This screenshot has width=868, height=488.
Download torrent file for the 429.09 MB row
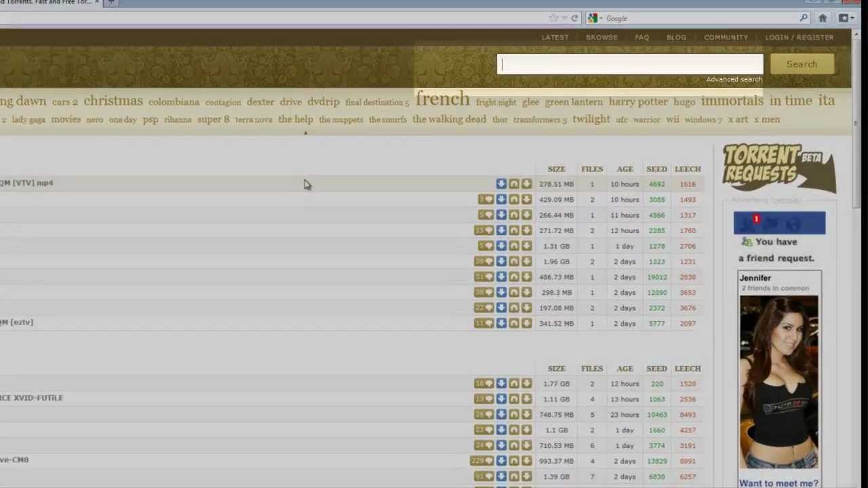[526, 199]
